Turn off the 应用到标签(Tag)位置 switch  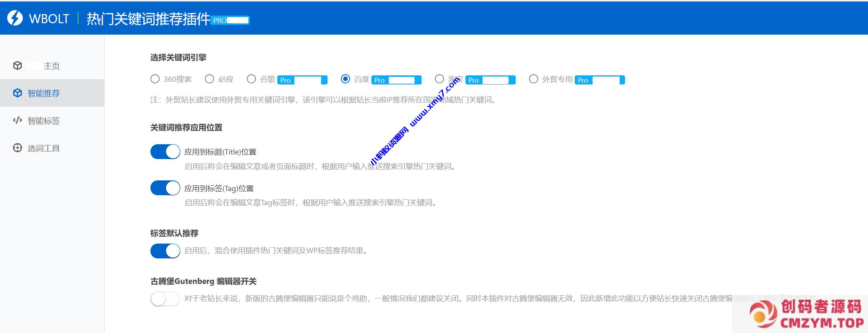click(x=165, y=188)
